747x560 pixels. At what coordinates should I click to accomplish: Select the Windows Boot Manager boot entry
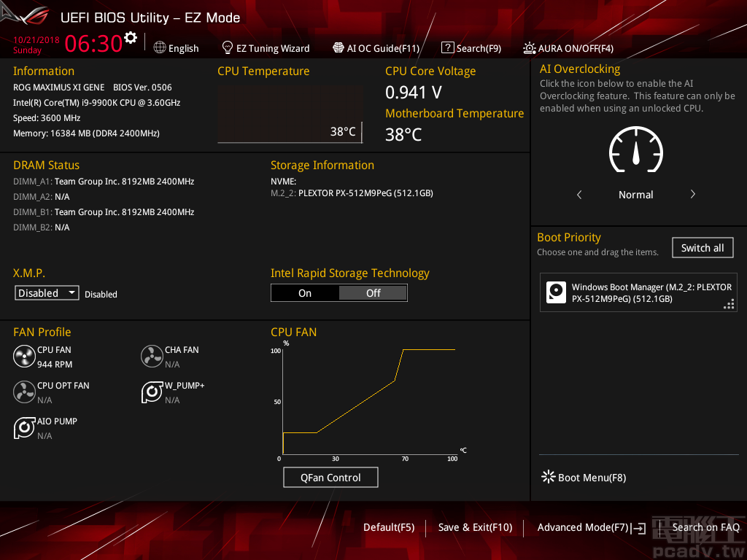638,293
